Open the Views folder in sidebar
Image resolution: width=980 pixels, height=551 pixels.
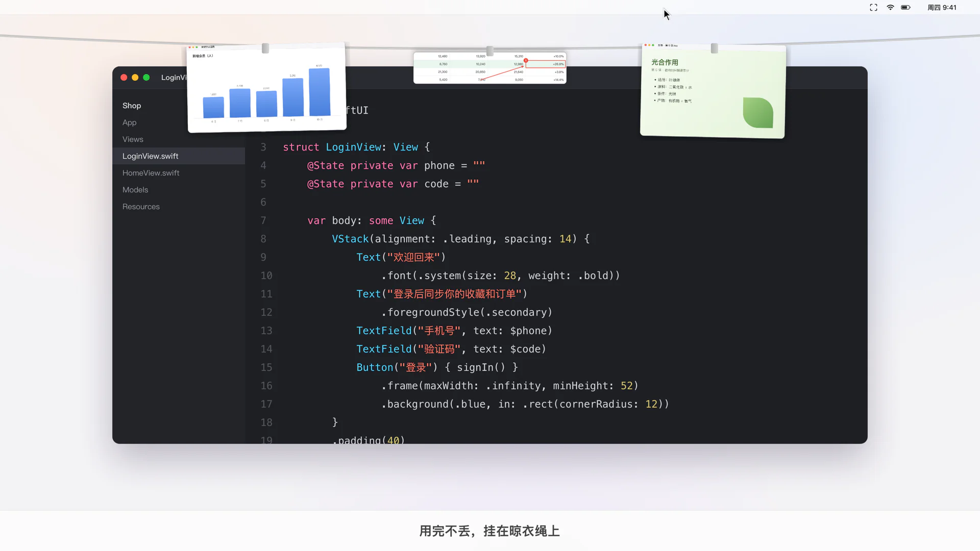pos(133,139)
